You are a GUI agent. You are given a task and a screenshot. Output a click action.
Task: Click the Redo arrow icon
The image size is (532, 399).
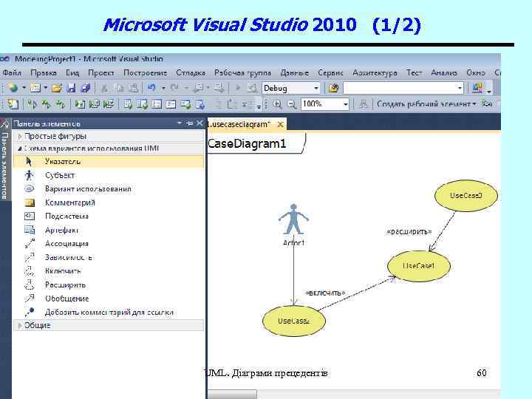[174, 88]
